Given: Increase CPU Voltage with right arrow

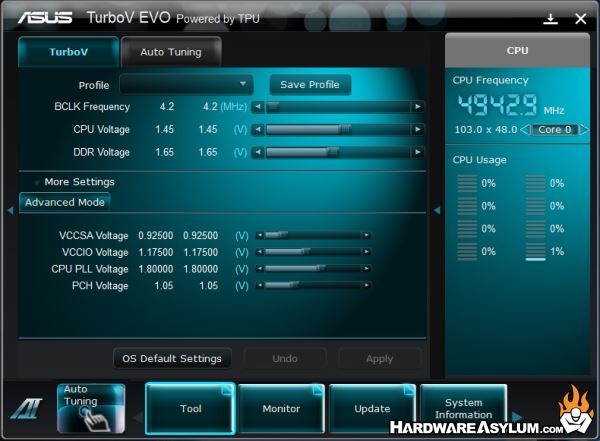Looking at the screenshot, I should pyautogui.click(x=417, y=130).
